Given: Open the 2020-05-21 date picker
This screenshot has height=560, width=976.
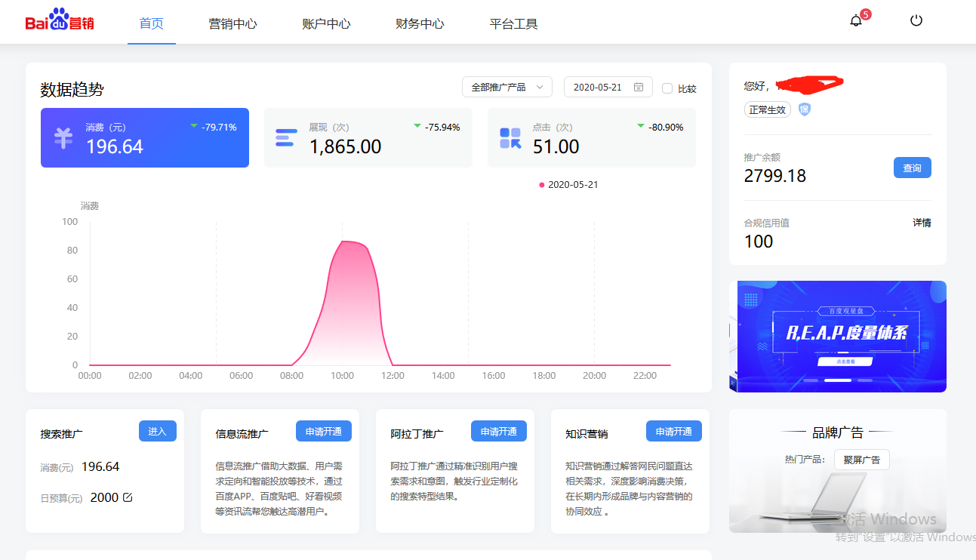Looking at the screenshot, I should click(599, 88).
